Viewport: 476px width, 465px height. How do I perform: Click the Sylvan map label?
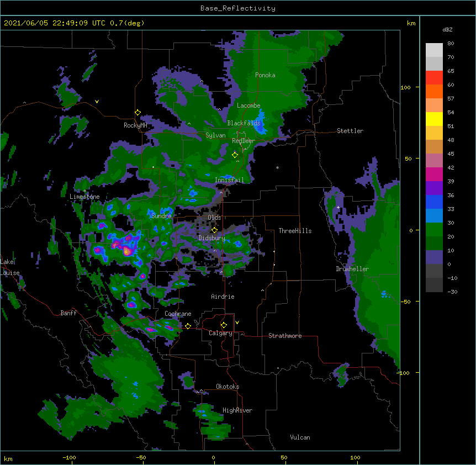tap(215, 135)
